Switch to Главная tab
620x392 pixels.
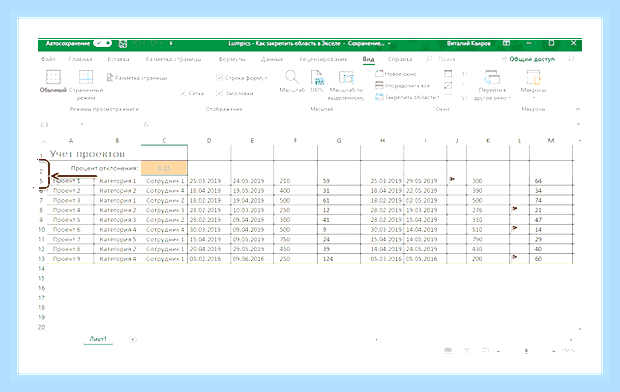click(x=81, y=59)
